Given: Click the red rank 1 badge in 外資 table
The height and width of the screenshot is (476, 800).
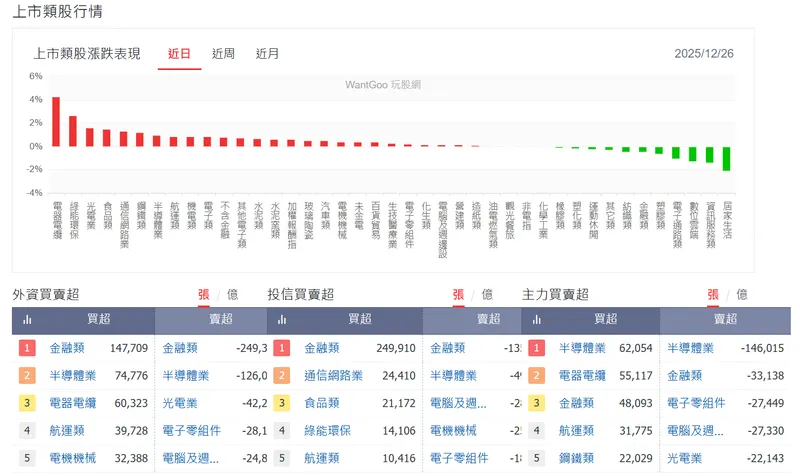Looking at the screenshot, I should [28, 348].
